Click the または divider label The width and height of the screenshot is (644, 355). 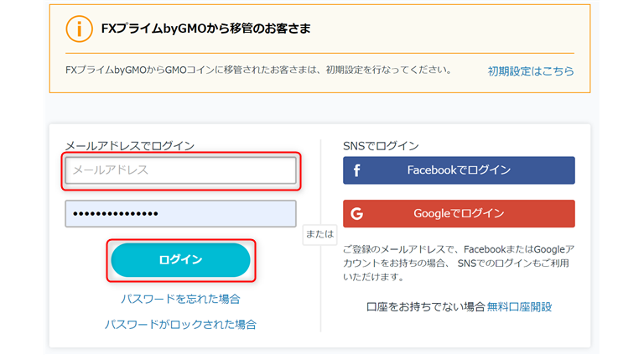[x=319, y=234]
